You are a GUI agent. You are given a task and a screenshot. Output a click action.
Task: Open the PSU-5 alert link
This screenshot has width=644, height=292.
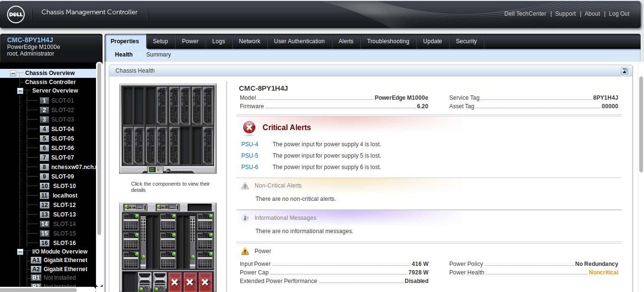click(x=250, y=156)
